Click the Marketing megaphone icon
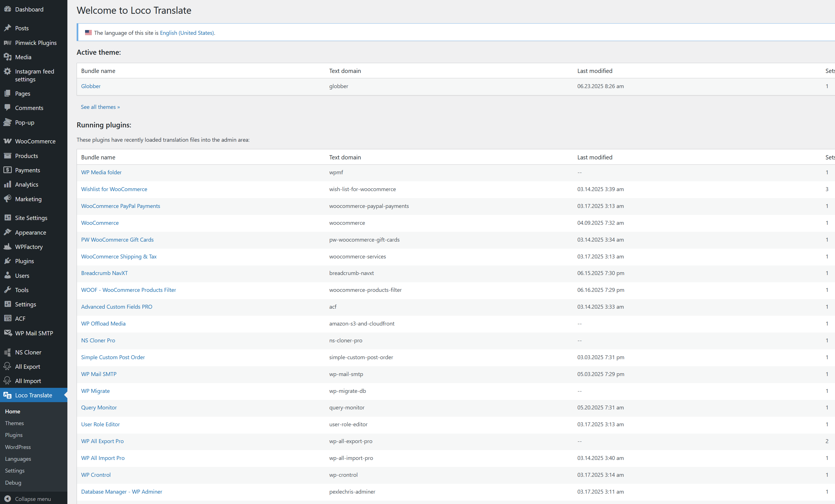Image resolution: width=835 pixels, height=504 pixels. coord(8,199)
